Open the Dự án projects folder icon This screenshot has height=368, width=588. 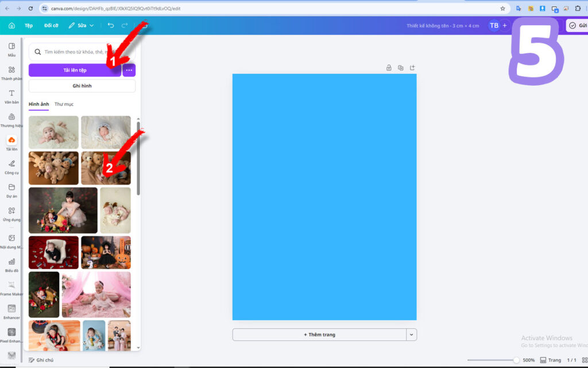click(x=11, y=190)
